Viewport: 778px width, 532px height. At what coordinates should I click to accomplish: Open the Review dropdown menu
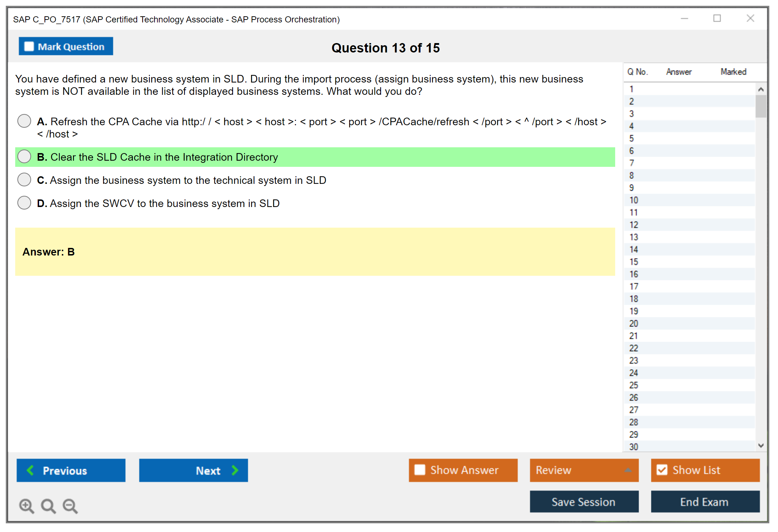584,470
